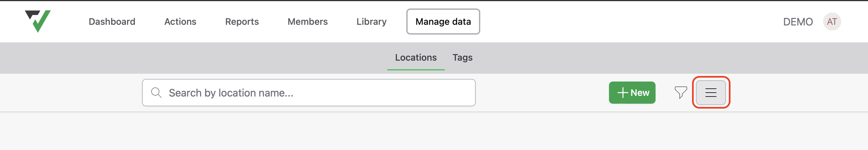Click the DEMO account label
The image size is (868, 150).
click(x=798, y=22)
